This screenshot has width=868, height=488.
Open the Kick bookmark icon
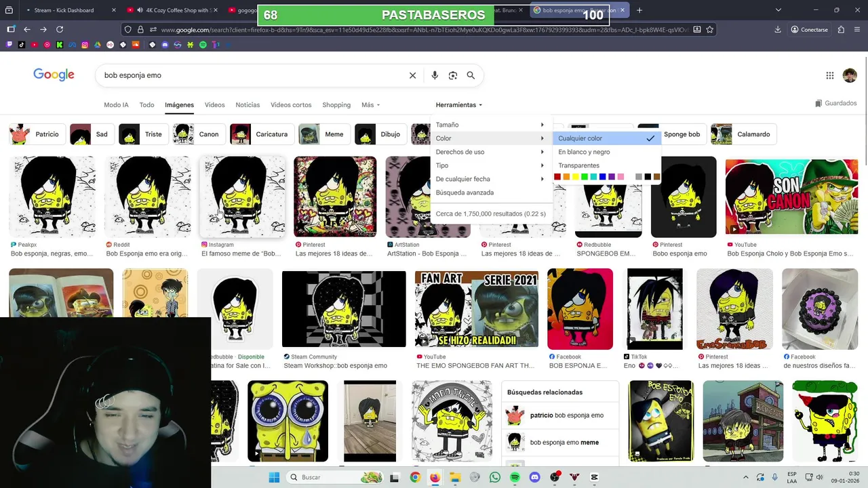tap(60, 45)
